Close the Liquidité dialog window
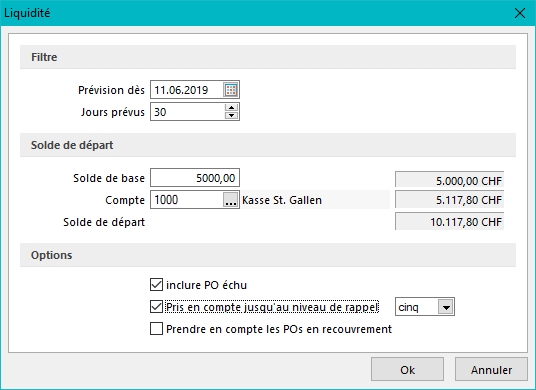Screen dimensions: 536x390 520,13
